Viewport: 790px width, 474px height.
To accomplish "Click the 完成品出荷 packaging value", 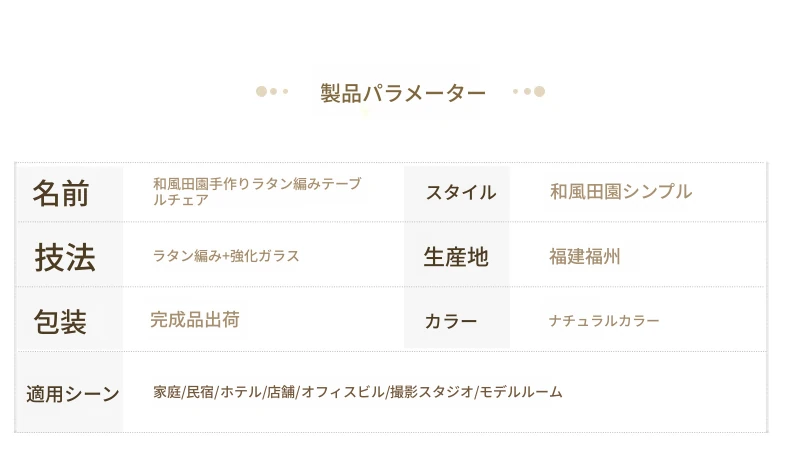I will coord(195,319).
